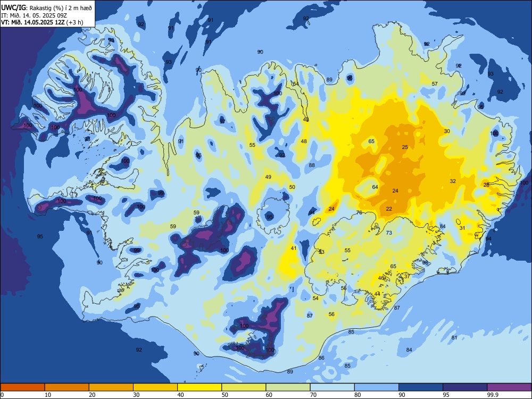Click the 10–20 orange legend swatch
This screenshot has width=532, height=399.
(67, 387)
